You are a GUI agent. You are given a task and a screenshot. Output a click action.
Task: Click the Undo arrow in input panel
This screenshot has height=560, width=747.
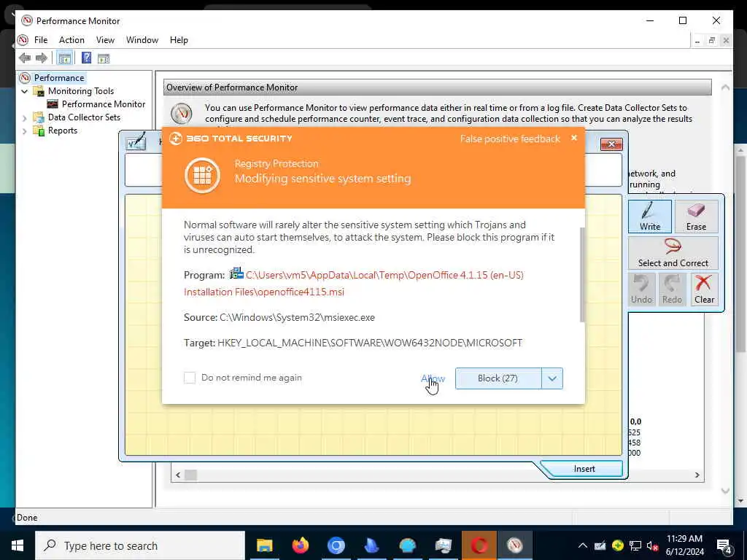[x=641, y=289]
